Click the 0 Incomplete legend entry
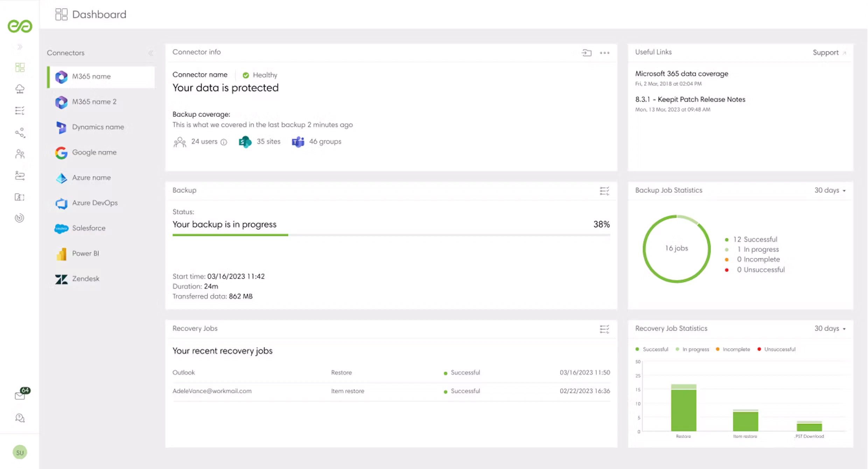This screenshot has height=469, width=868. click(x=752, y=260)
